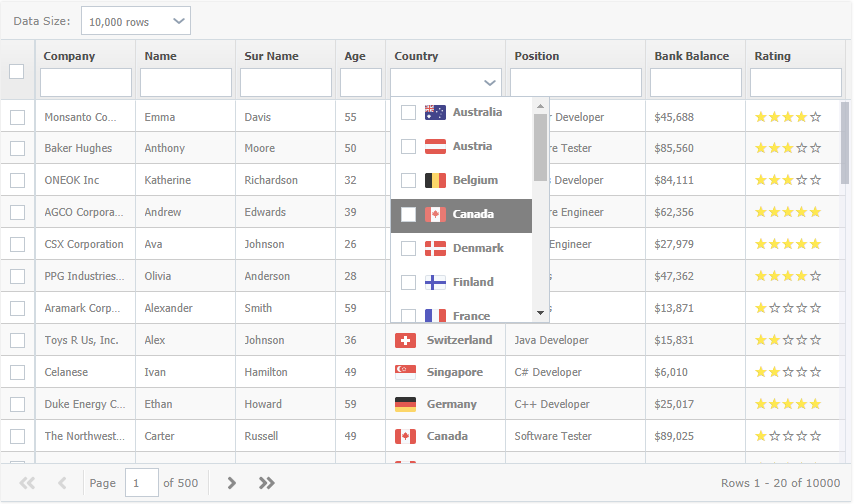The height and width of the screenshot is (504, 854).
Task: Click the Australia flag icon in dropdown
Action: [x=435, y=112]
